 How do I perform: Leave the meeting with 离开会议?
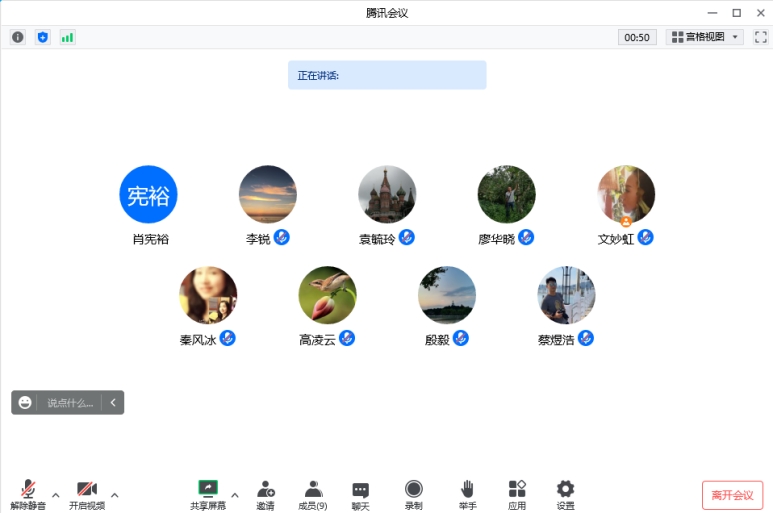[x=732, y=495]
